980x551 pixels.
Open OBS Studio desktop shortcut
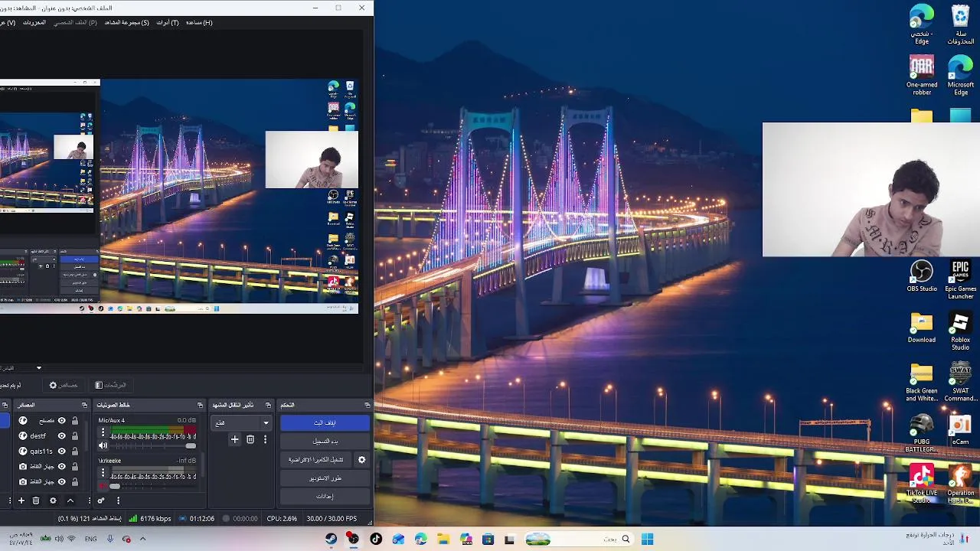[922, 276]
